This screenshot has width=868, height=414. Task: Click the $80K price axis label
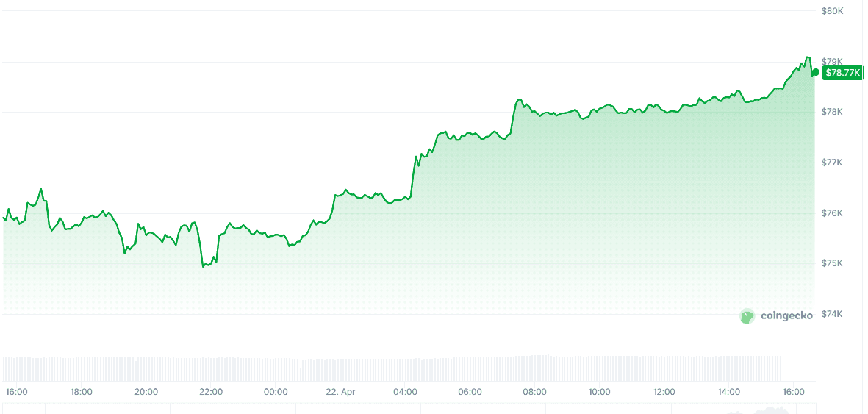[x=832, y=11]
